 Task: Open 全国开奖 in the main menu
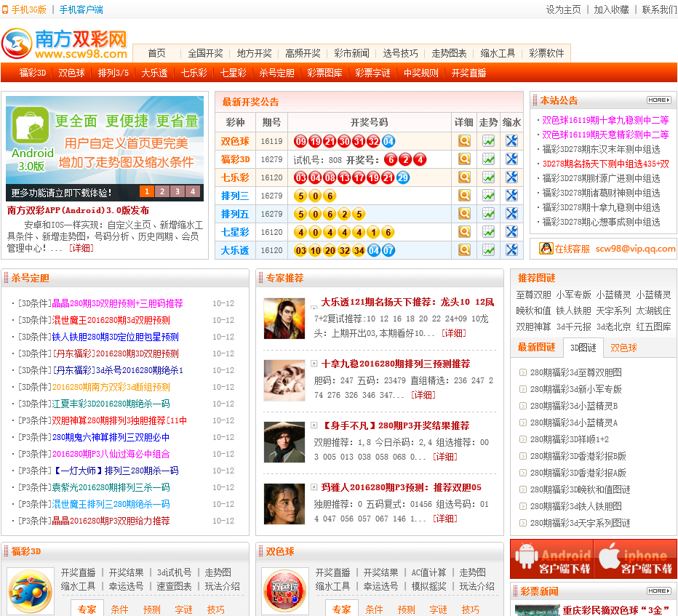tap(205, 54)
